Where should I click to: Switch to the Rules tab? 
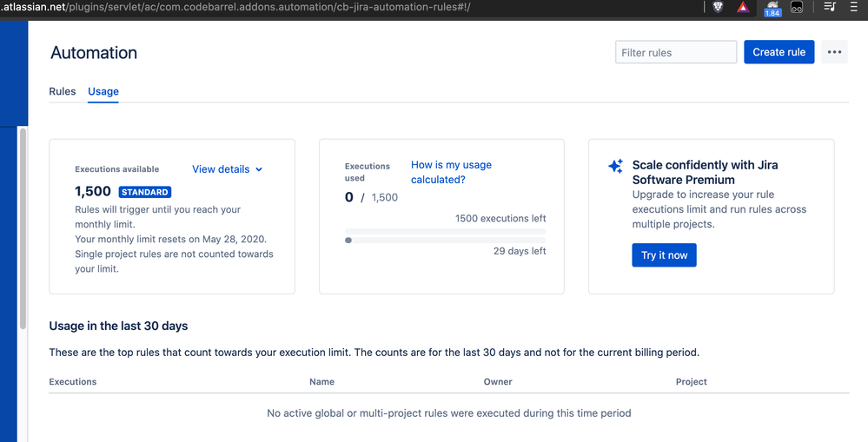63,91
